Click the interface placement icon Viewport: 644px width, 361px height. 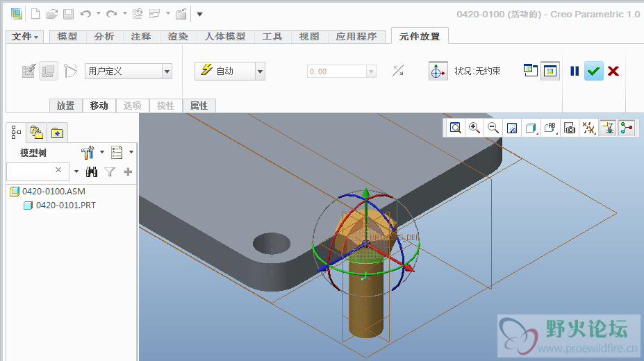point(28,72)
